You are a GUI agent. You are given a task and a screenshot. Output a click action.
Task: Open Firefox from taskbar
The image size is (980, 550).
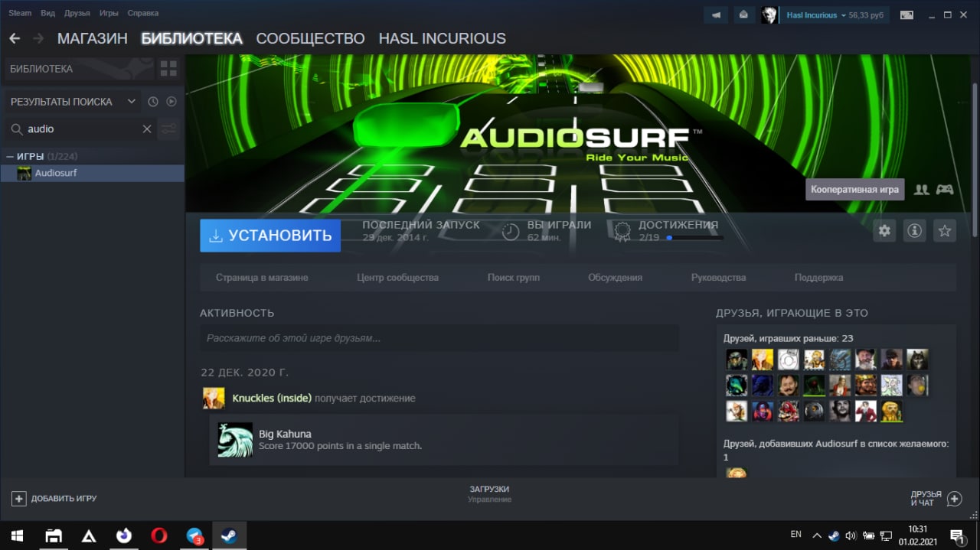pos(123,535)
